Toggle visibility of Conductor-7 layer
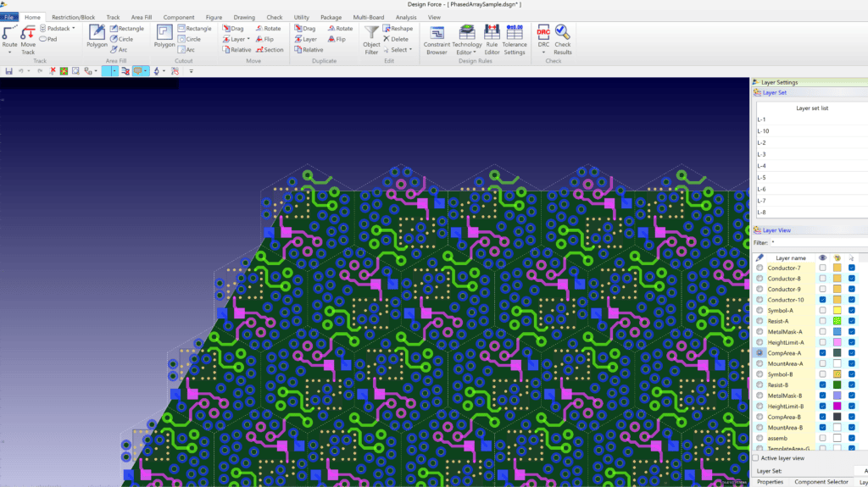Viewport: 868px width, 487px height. click(822, 268)
